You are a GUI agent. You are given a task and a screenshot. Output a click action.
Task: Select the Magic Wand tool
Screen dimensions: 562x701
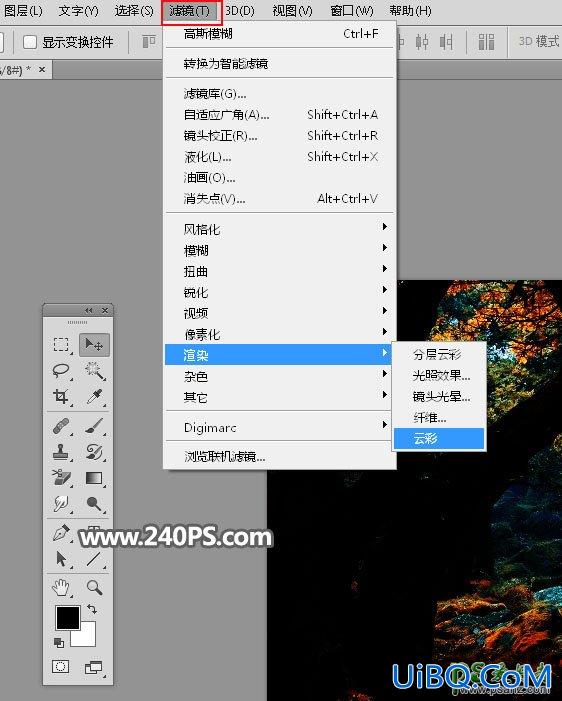94,371
